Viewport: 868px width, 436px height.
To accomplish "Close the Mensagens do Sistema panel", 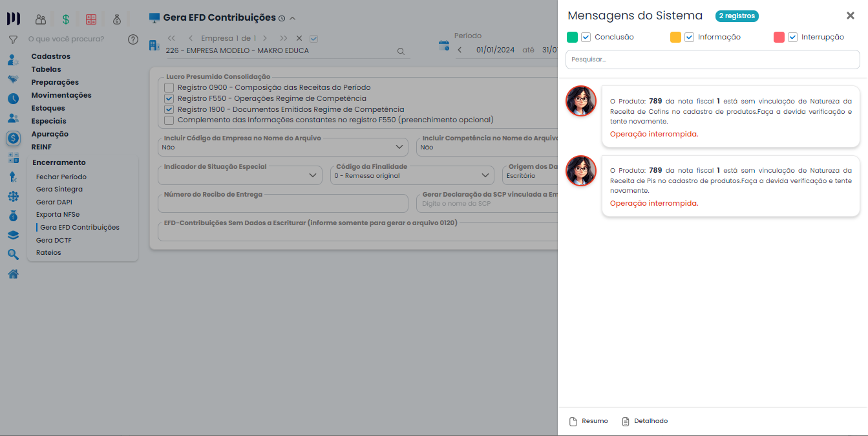I will pyautogui.click(x=851, y=16).
